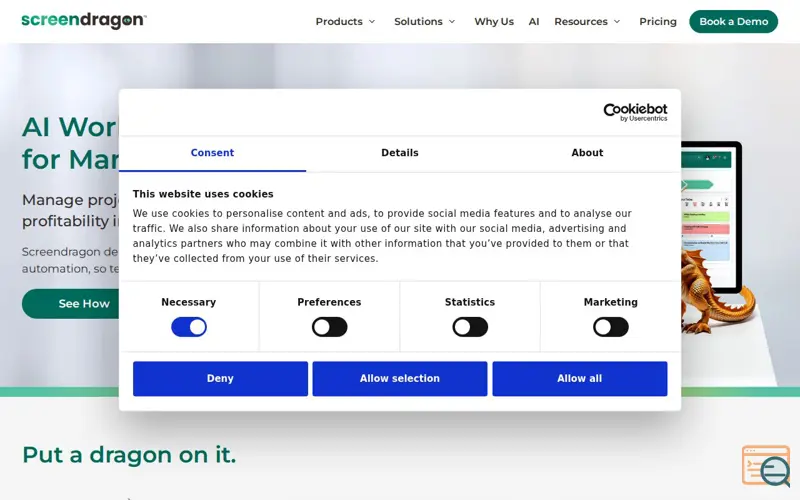Click the See How button
Viewport: 800px width, 500px height.
point(71,304)
